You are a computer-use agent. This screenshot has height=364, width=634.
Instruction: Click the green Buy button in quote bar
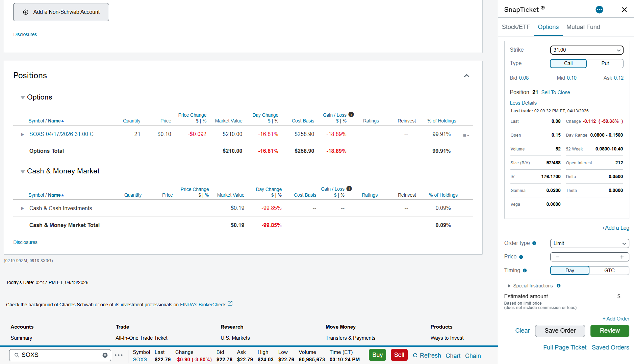click(x=377, y=355)
